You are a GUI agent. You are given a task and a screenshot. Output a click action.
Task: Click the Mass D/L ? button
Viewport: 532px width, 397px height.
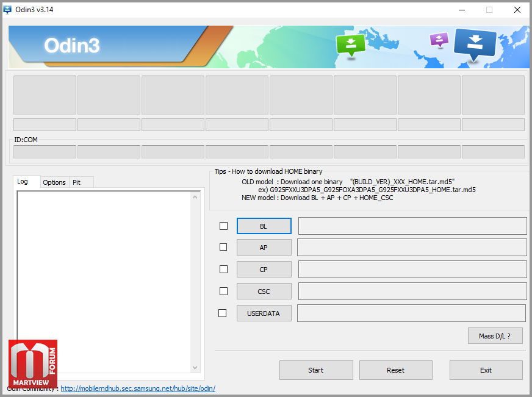[495, 336]
